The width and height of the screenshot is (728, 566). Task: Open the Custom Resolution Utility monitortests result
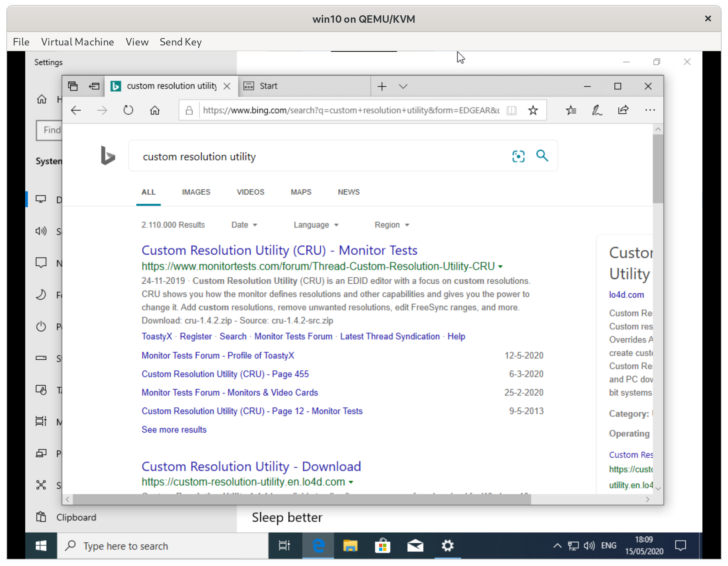coord(279,250)
